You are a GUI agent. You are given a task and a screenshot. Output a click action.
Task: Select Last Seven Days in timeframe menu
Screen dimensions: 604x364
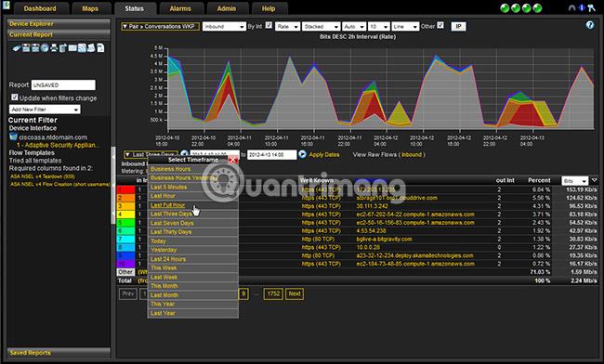coord(172,223)
